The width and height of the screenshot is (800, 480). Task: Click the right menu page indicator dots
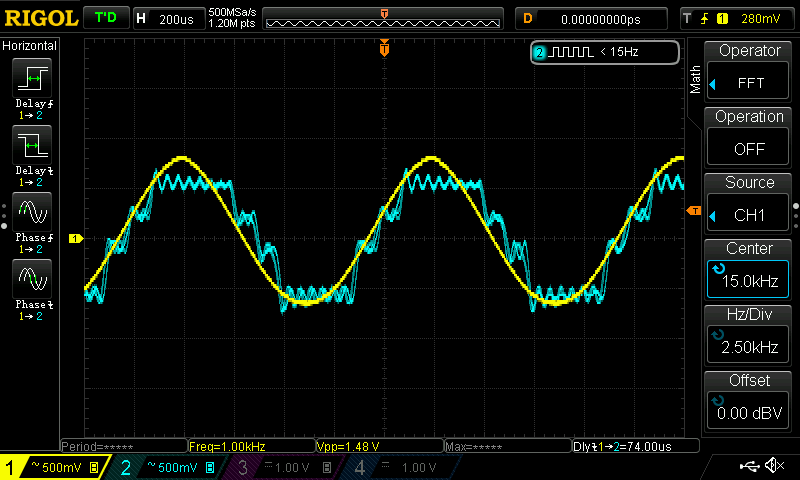[x=796, y=216]
